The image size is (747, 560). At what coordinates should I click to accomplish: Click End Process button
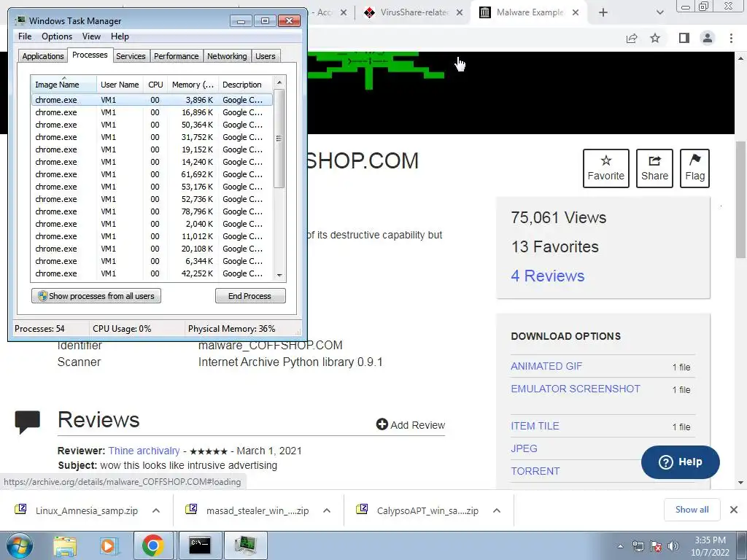point(250,296)
